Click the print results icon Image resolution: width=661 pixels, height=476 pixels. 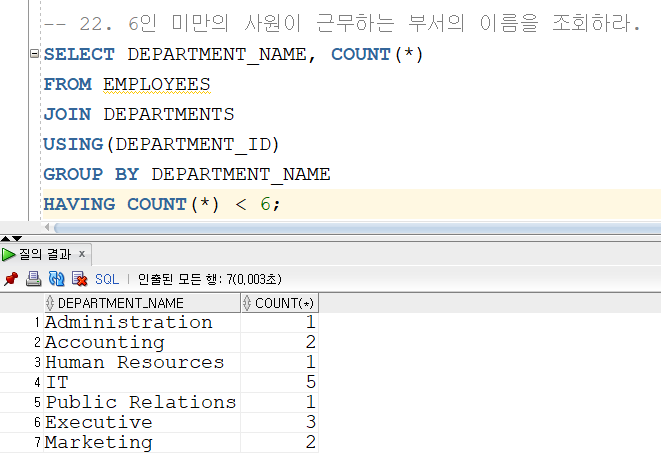click(x=33, y=279)
